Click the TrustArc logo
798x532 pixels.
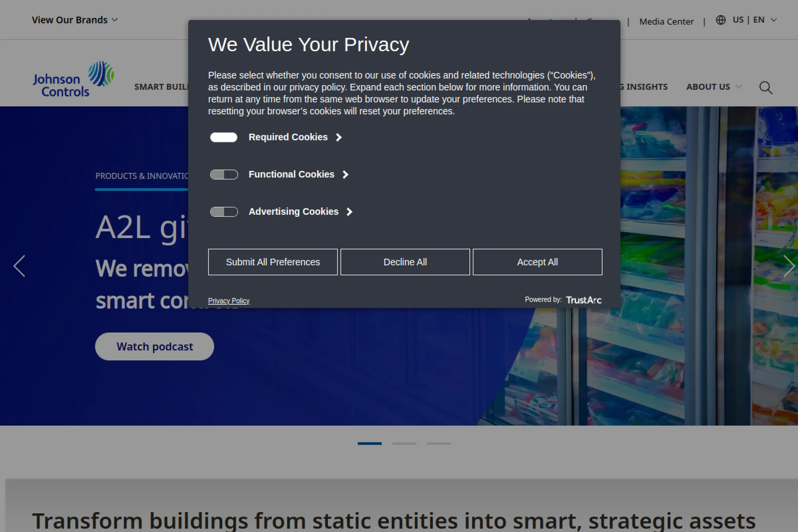click(584, 300)
